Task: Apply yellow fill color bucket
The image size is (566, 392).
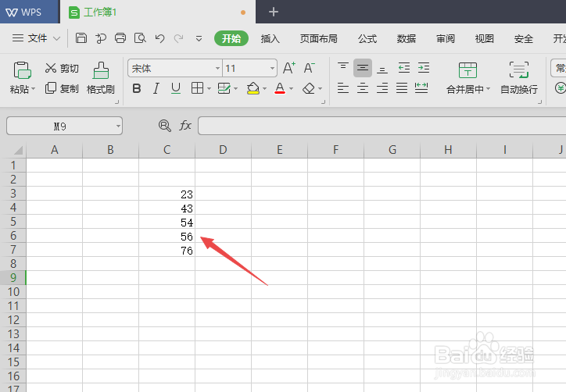Action: tap(253, 88)
